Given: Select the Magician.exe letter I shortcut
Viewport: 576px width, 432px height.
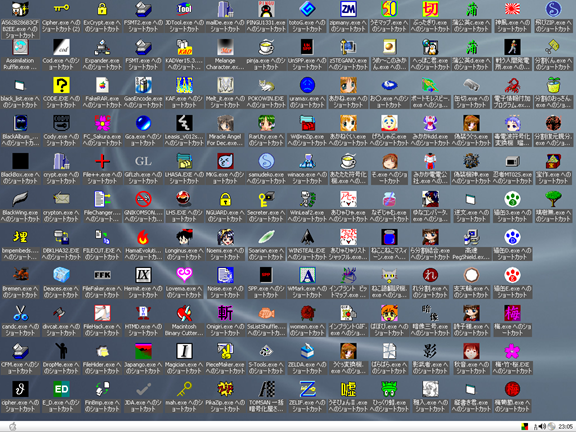Looking at the screenshot, I should 184,351.
